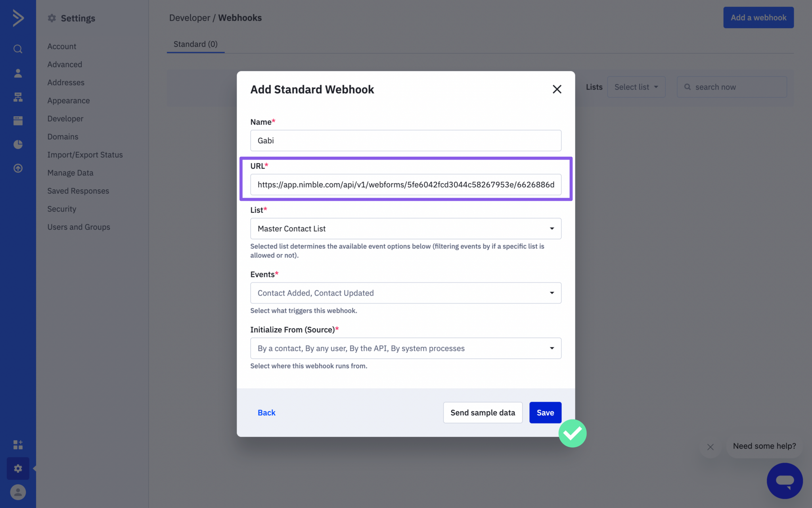Open the search magnifier in the sidebar

pyautogui.click(x=18, y=48)
